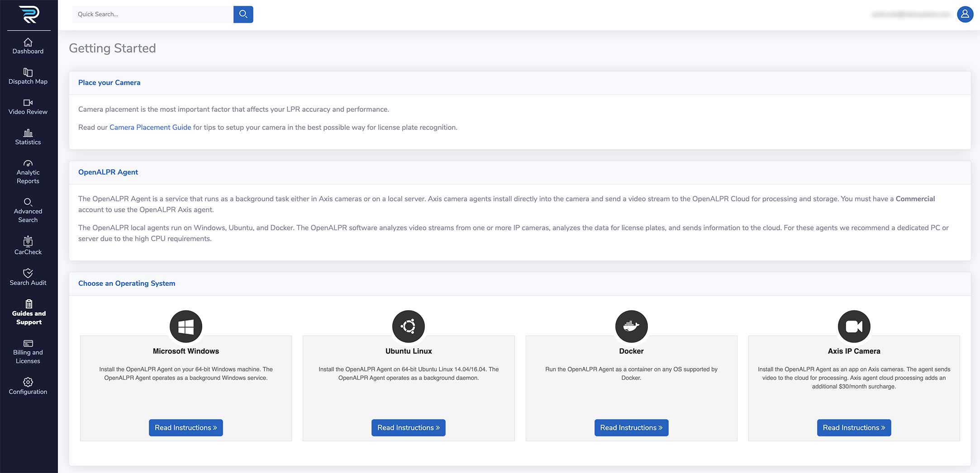The image size is (980, 473).
Task: Click the Microsoft Windows logo icon
Action: [186, 326]
